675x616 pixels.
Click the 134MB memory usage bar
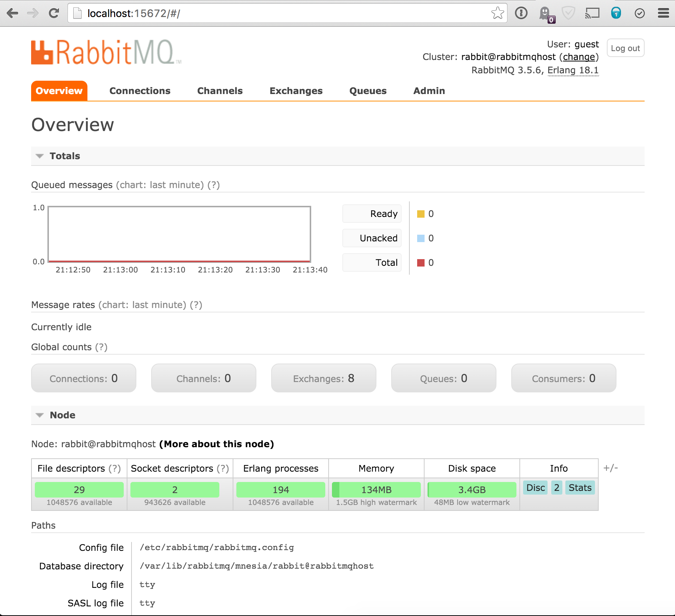click(376, 490)
